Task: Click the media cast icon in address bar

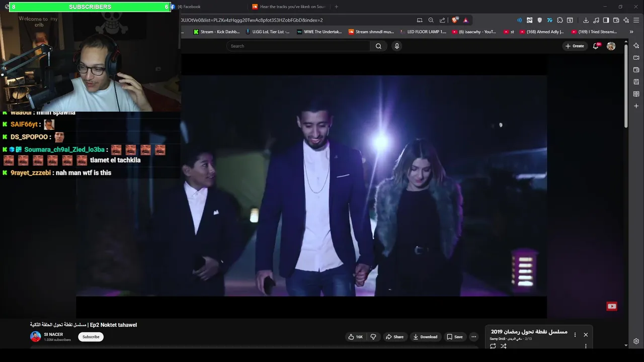Action: (x=420, y=20)
